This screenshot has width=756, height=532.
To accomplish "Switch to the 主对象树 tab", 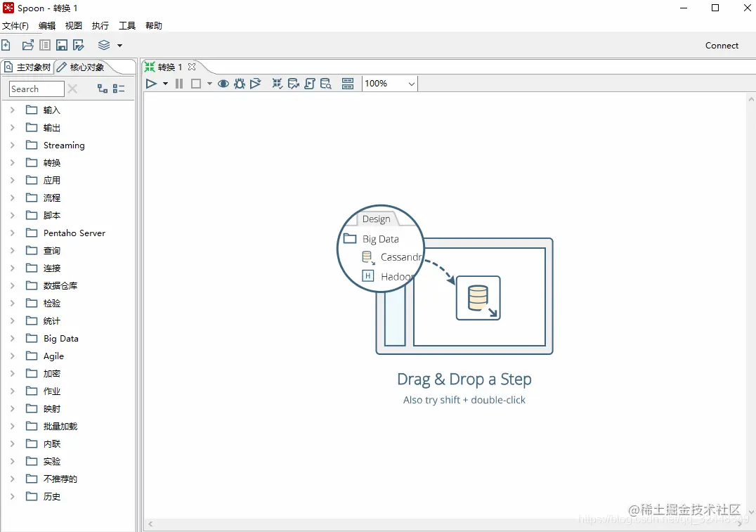I will pyautogui.click(x=28, y=67).
